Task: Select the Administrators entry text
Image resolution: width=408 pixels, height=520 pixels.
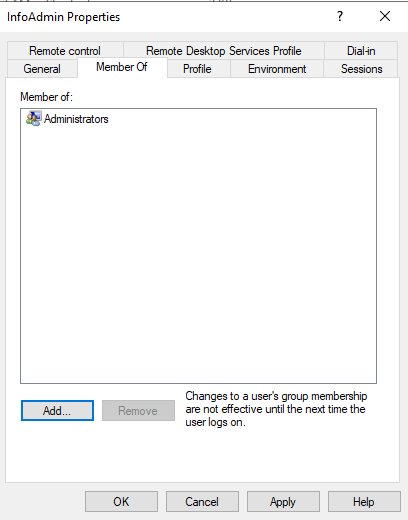Action: pos(76,119)
